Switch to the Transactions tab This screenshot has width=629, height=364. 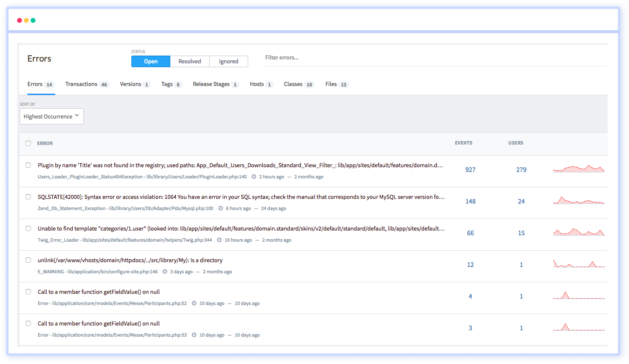point(81,84)
